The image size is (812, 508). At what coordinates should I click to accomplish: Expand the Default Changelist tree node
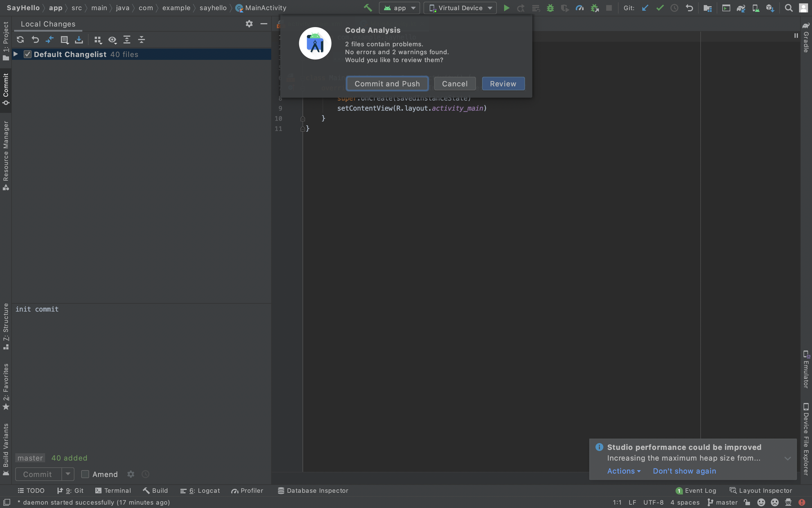pyautogui.click(x=16, y=54)
